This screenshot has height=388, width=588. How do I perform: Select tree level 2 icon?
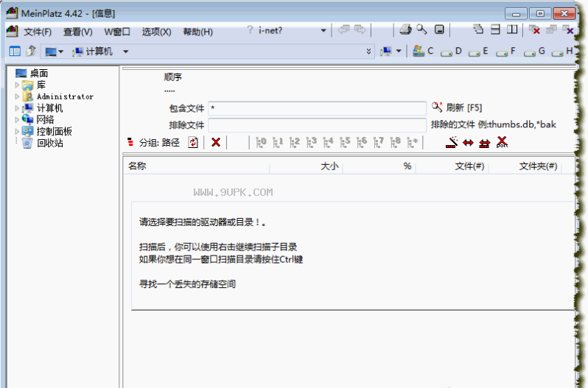[295, 142]
